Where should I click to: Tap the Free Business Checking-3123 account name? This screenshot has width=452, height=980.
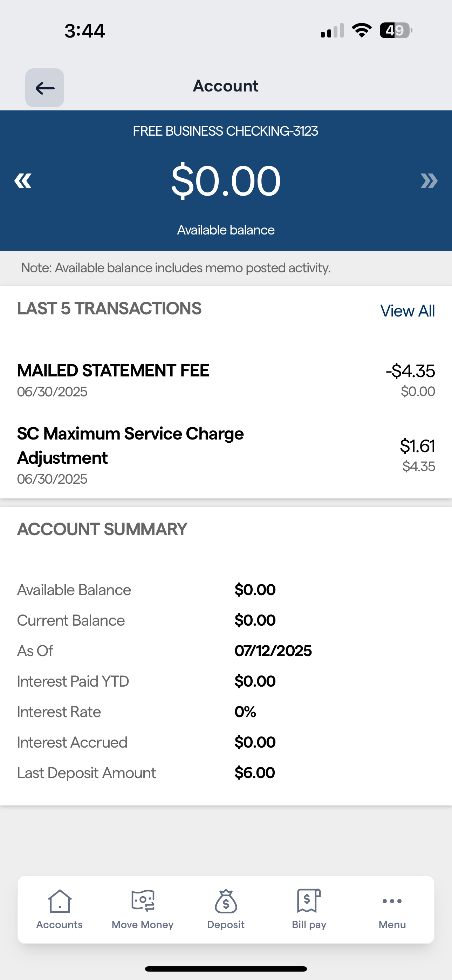226,131
